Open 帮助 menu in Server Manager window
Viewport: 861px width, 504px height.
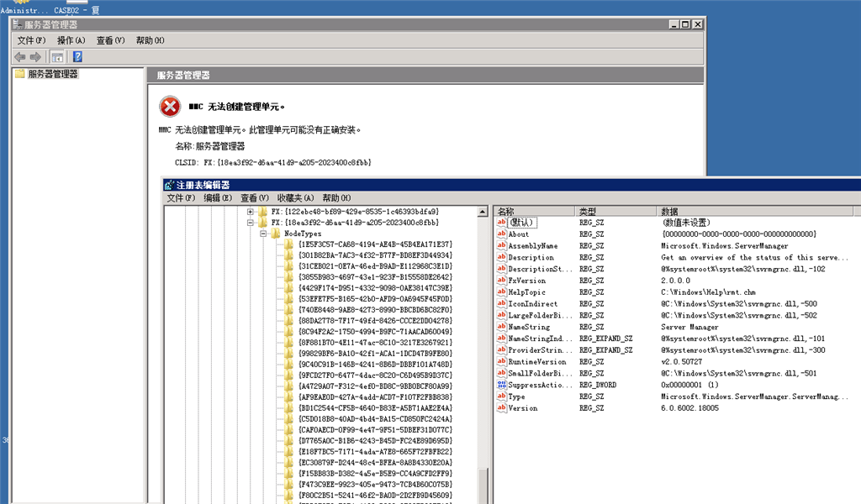(x=150, y=40)
